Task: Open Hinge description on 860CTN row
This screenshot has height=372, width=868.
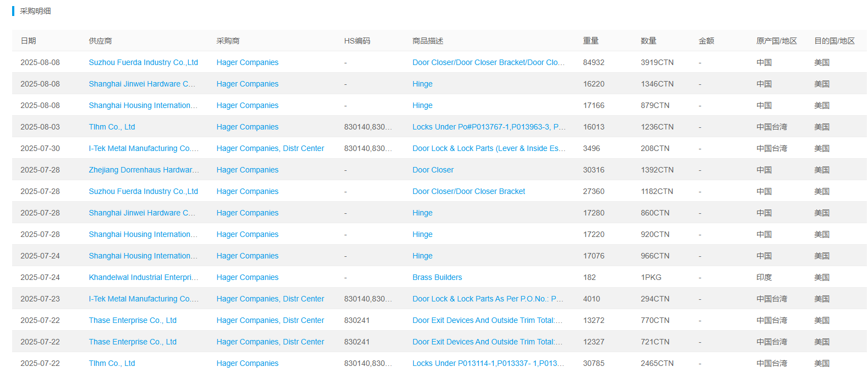Action: click(x=422, y=213)
